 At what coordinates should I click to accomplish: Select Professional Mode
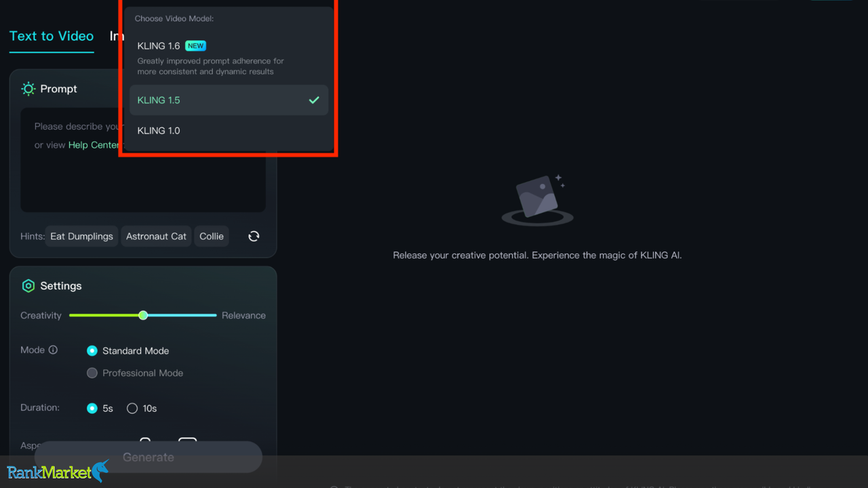coord(135,373)
